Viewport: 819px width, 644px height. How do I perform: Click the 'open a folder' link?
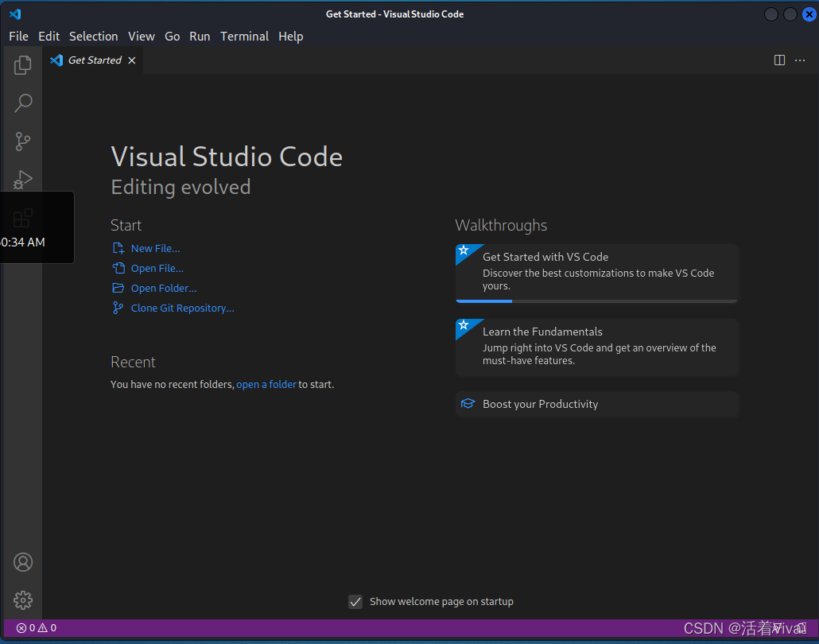266,385
